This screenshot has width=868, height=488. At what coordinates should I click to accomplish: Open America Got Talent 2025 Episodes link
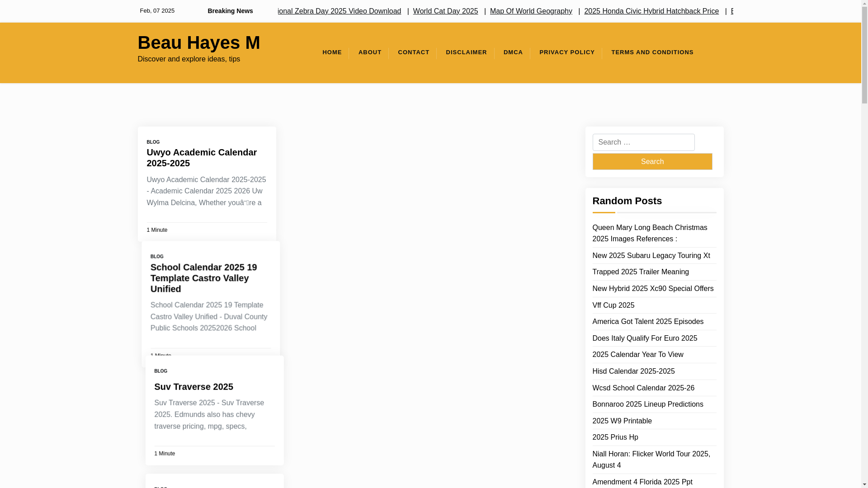[x=648, y=322]
